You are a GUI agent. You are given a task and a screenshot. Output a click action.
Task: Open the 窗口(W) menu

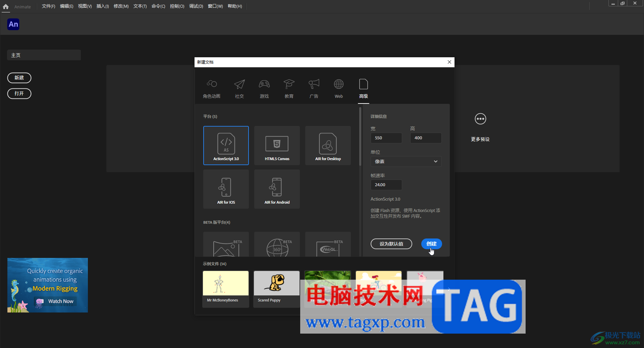(x=215, y=6)
